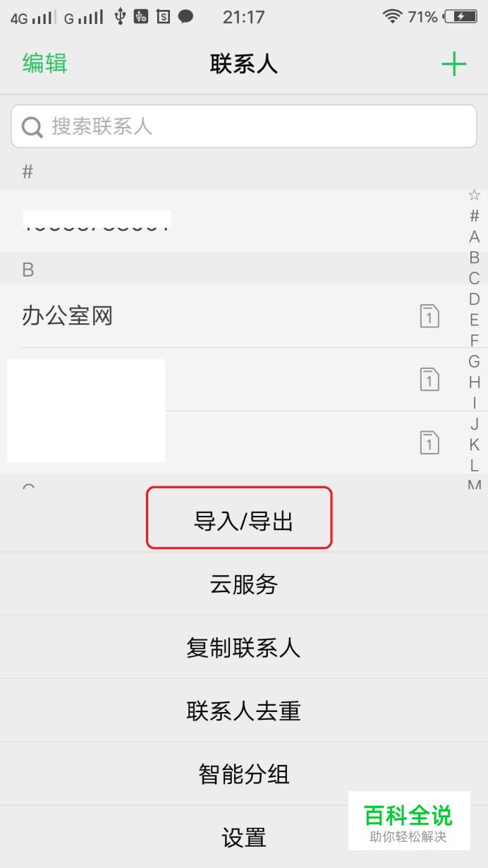Viewport: 488px width, 868px height.
Task: Tap the USB status bar icon
Action: point(120,16)
